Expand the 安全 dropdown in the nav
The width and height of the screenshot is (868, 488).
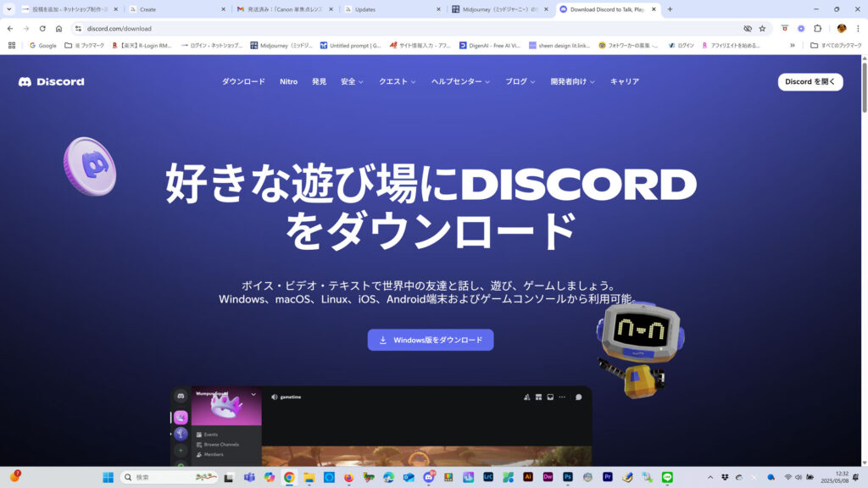click(x=352, y=82)
